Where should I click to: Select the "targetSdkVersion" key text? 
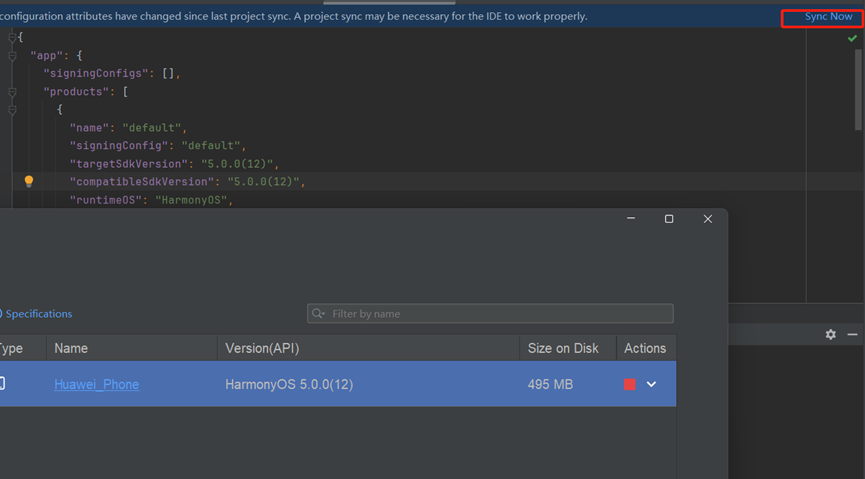click(x=128, y=164)
